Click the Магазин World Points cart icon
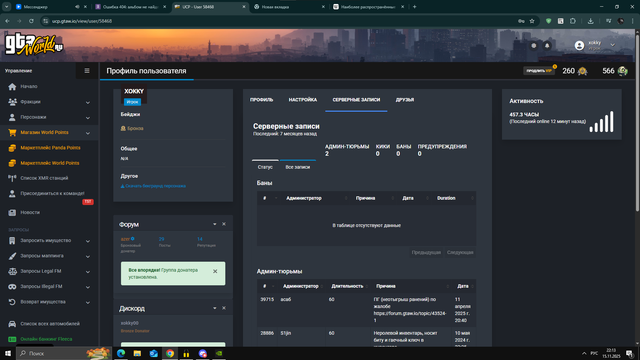The width and height of the screenshot is (640, 360). click(x=12, y=133)
